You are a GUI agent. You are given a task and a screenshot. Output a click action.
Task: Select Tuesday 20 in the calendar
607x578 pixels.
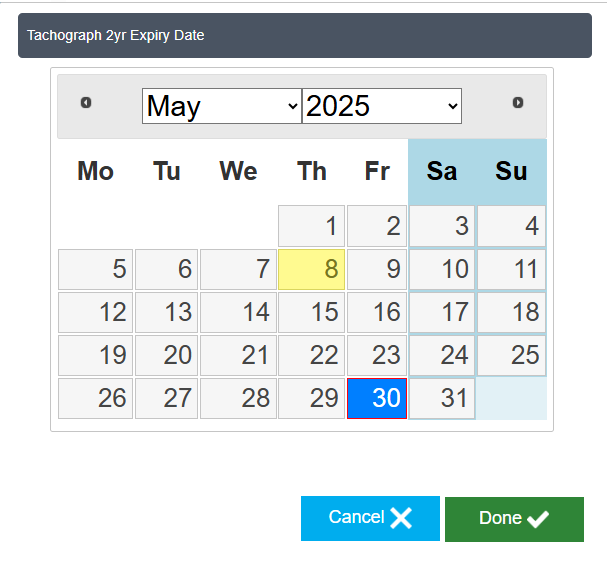[x=166, y=355]
